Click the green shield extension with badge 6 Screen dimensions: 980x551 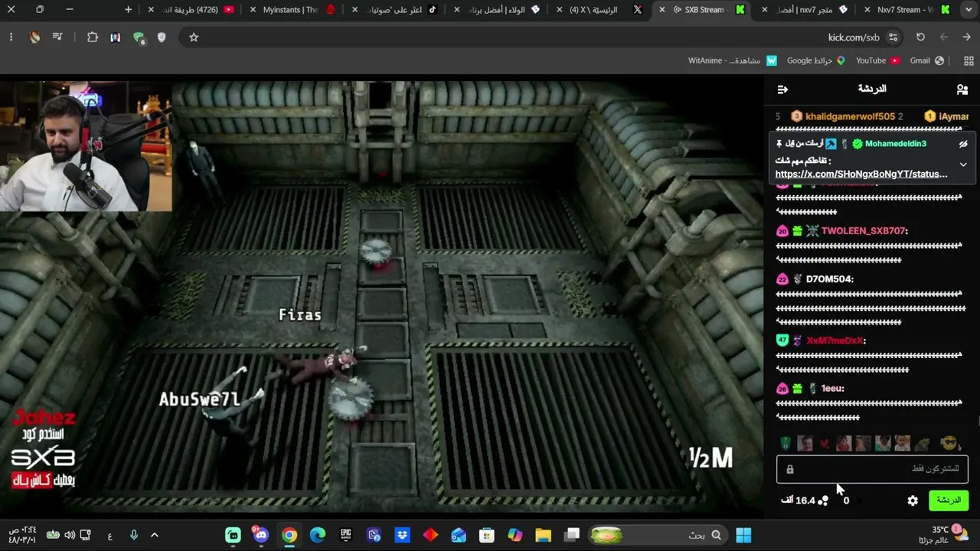tap(139, 37)
